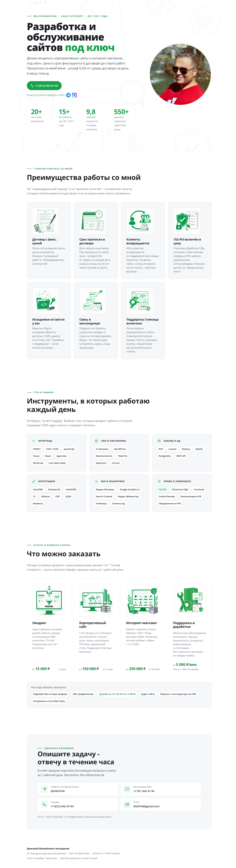Click the code brackets icon beside "Фронтенд"
Viewport: 236px width, 868px height.
coord(34,441)
